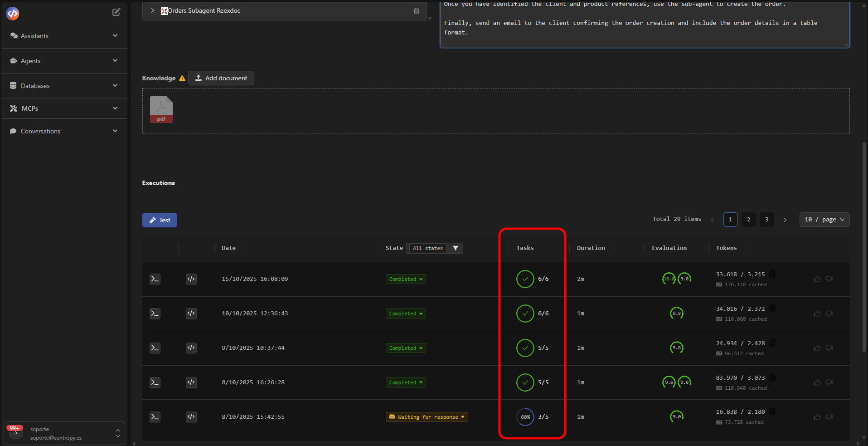The image size is (868, 446).
Task: Open code view for 9/10/2025 10:37:44 execution
Action: point(191,348)
